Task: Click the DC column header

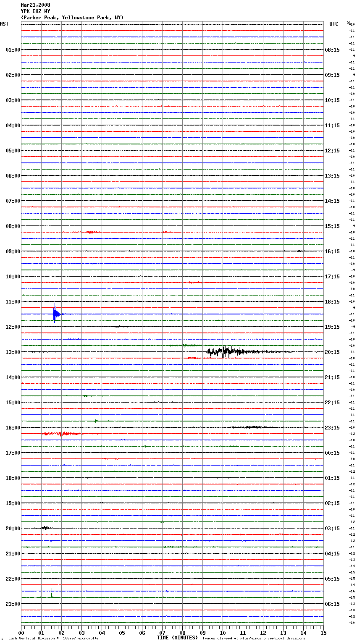Action: (x=349, y=23)
